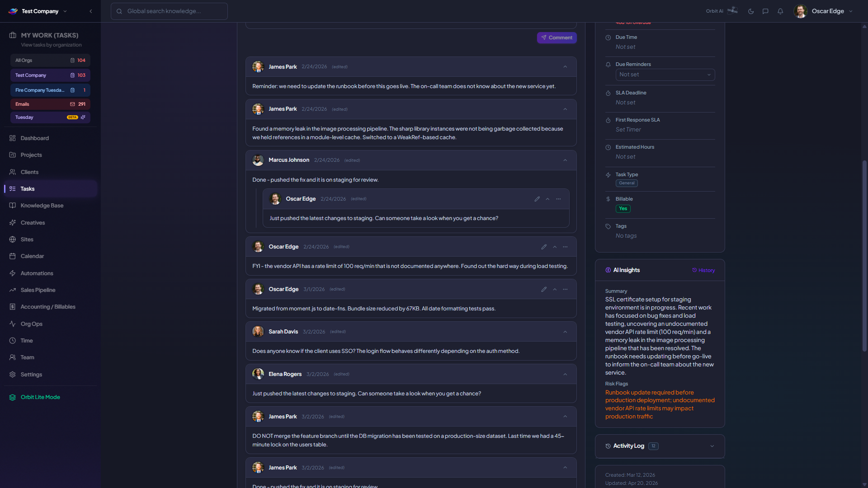Click Oscar Edge profile avatar in header
This screenshot has width=868, height=488.
(800, 11)
